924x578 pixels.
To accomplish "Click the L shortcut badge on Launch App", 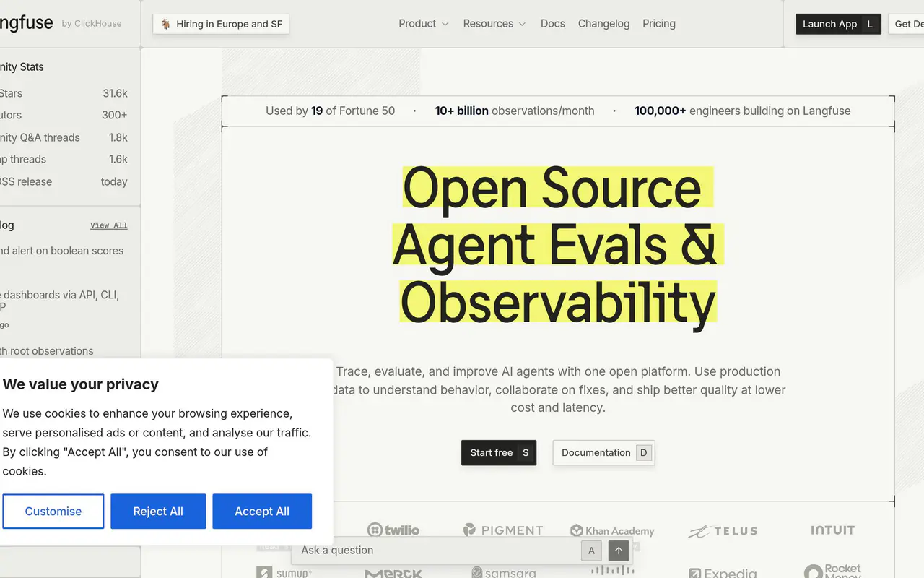I will (870, 24).
